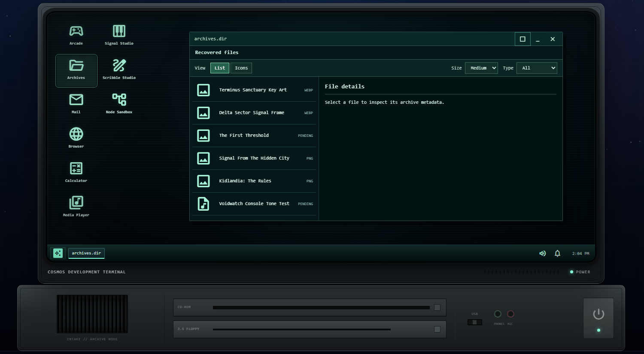Click the taskbar volume speaker icon
The height and width of the screenshot is (354, 644).
[x=543, y=254]
